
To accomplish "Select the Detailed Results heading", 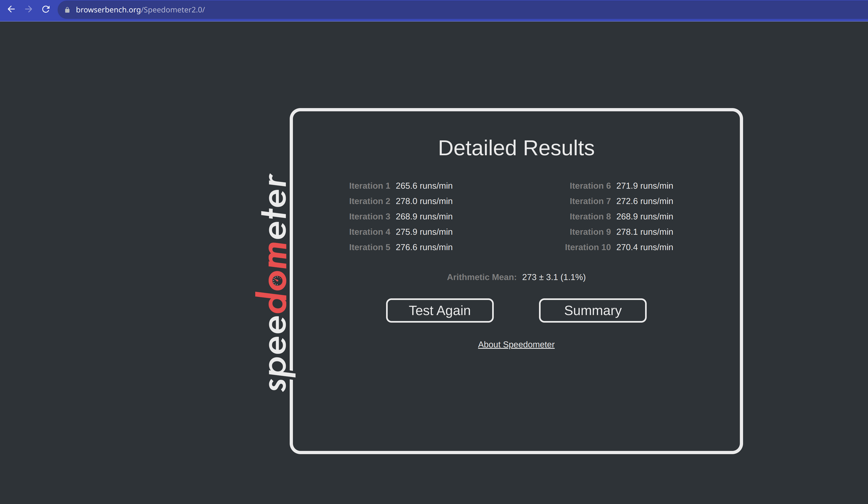I will pyautogui.click(x=516, y=148).
